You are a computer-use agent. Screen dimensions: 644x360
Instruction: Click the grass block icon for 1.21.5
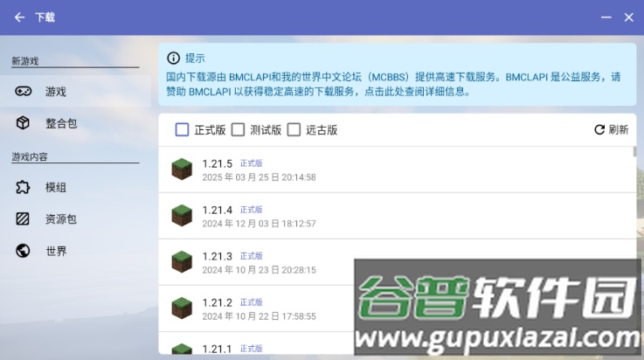[181, 170]
